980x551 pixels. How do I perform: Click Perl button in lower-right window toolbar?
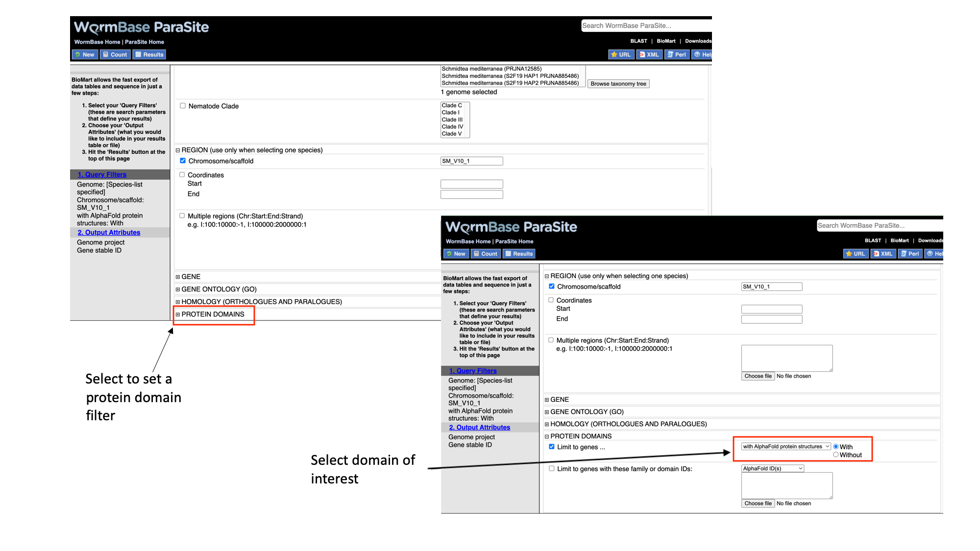click(x=910, y=254)
